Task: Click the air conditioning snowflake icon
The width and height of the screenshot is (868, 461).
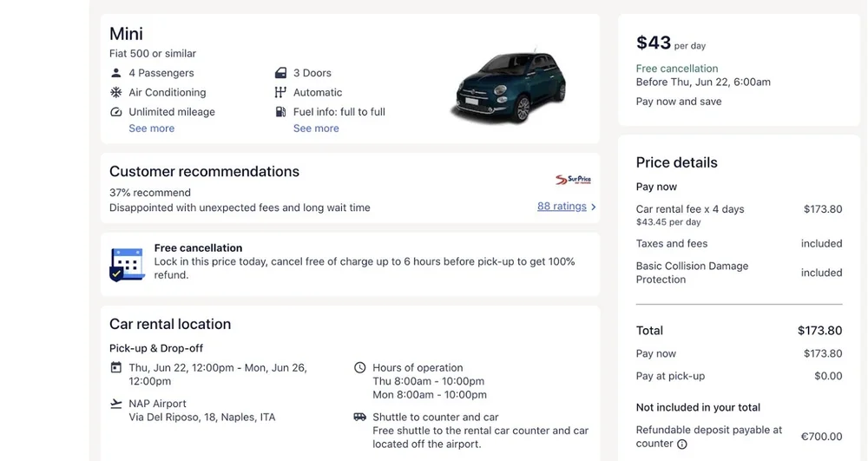Action: pyautogui.click(x=116, y=92)
